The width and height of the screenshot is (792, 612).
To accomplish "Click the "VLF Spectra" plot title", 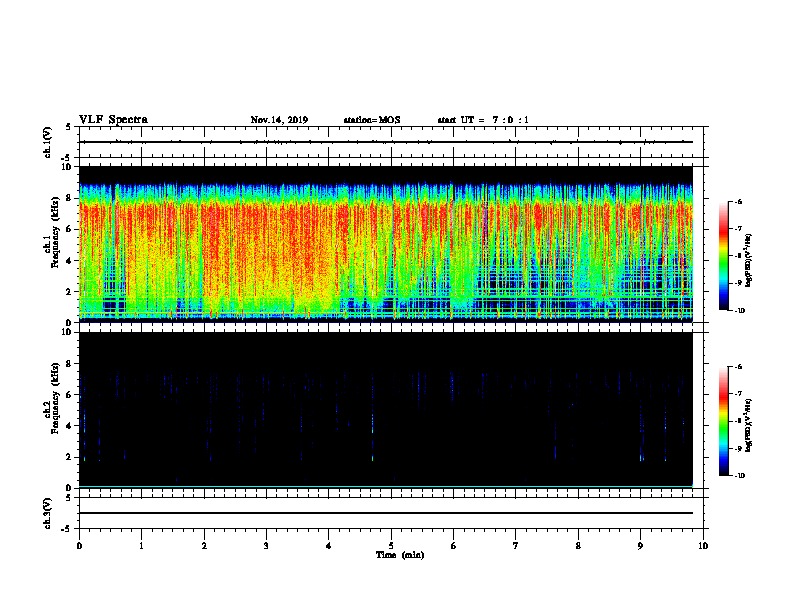I will [113, 120].
